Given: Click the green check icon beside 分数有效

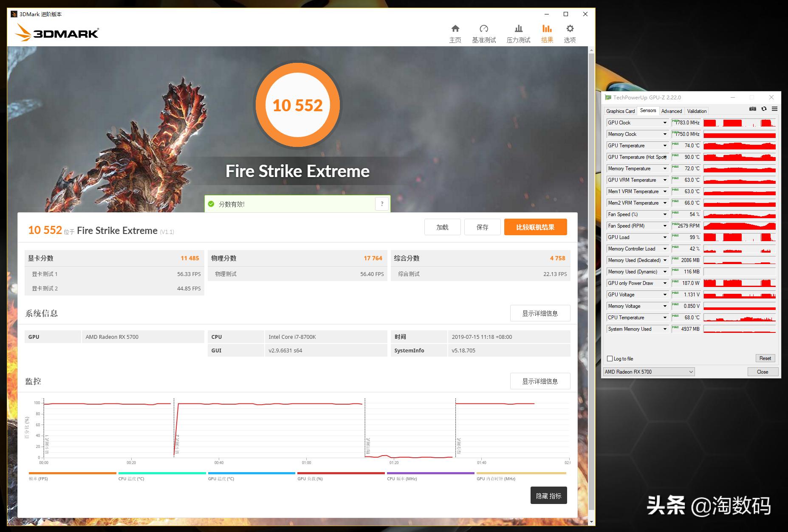Looking at the screenshot, I should [x=211, y=204].
